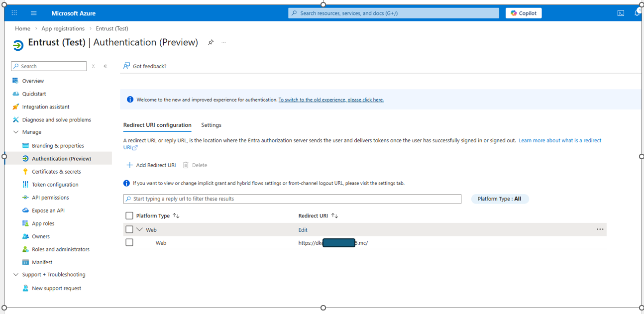The image size is (644, 314).
Task: Tick the checkbox for the Web redirect URI
Action: tap(129, 243)
